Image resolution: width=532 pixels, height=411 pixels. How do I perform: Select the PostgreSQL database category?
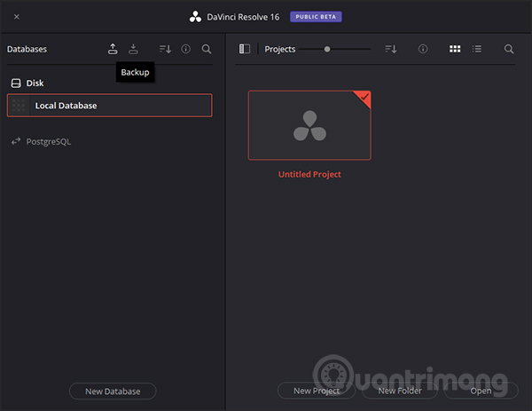point(41,141)
